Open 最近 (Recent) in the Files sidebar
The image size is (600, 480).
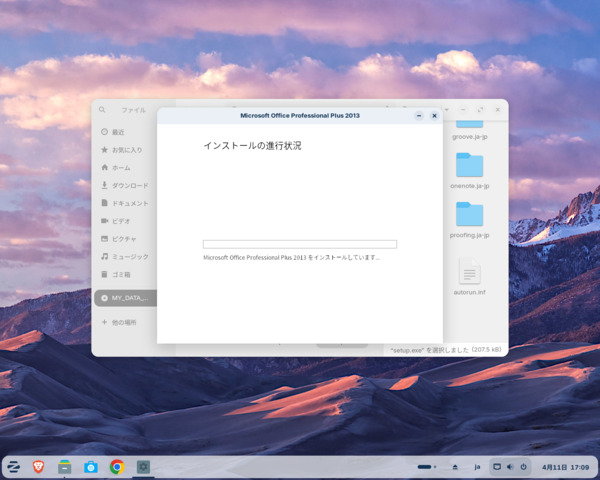pos(126,132)
